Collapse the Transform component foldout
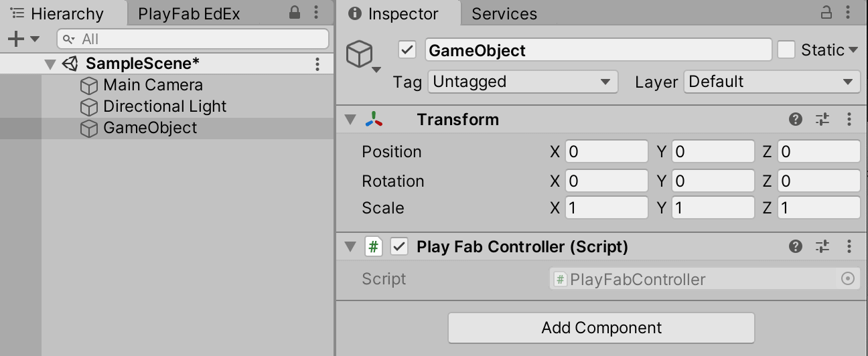 coord(350,120)
